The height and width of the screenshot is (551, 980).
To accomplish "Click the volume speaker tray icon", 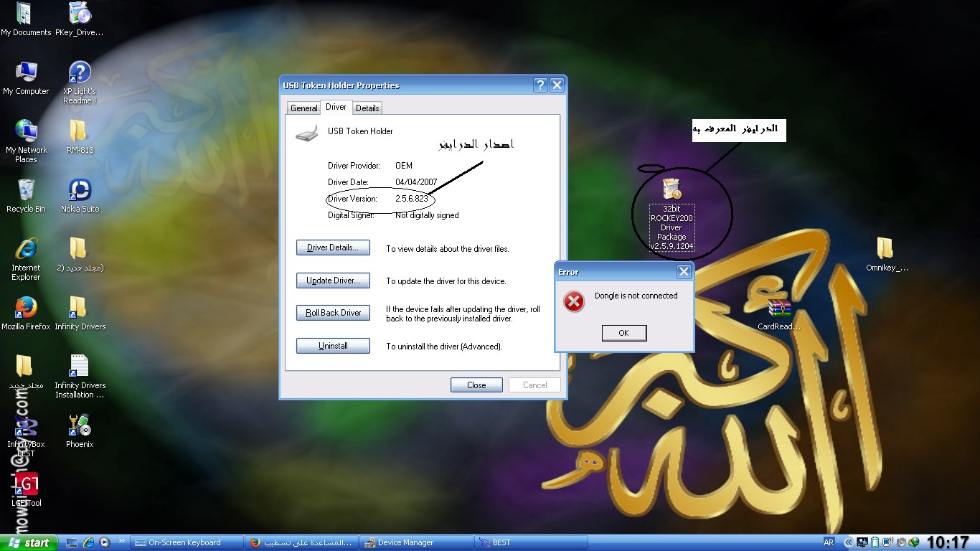I will pos(901,542).
